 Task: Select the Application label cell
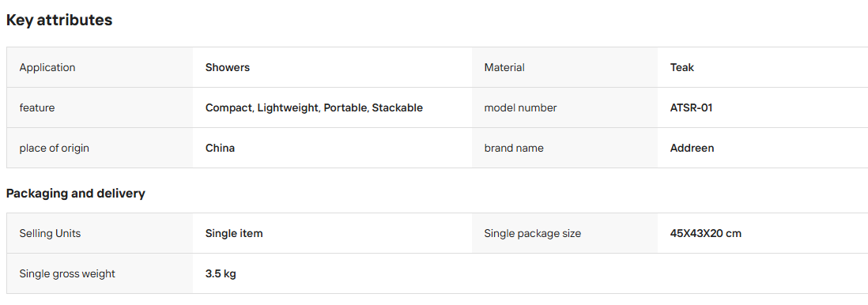click(100, 67)
